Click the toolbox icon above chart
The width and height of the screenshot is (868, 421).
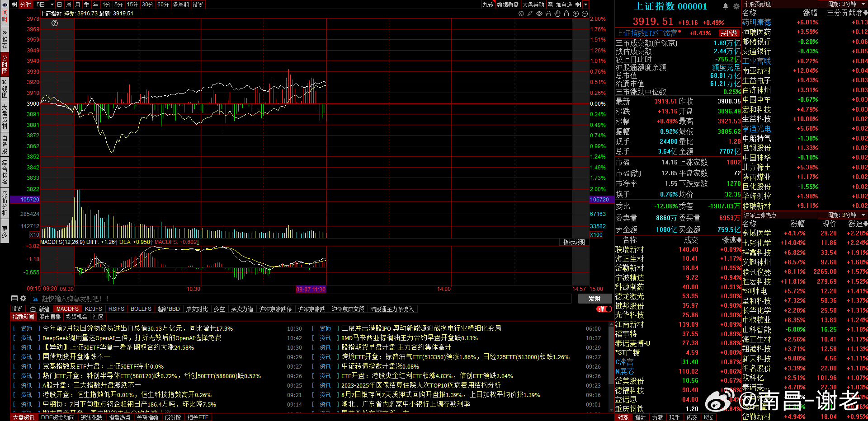coord(548,14)
